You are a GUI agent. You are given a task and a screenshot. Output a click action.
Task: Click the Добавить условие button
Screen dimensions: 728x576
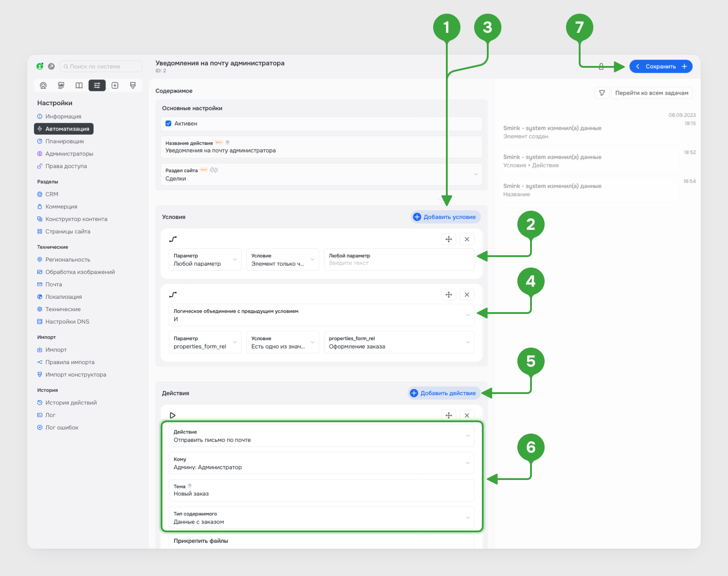pyautogui.click(x=445, y=217)
